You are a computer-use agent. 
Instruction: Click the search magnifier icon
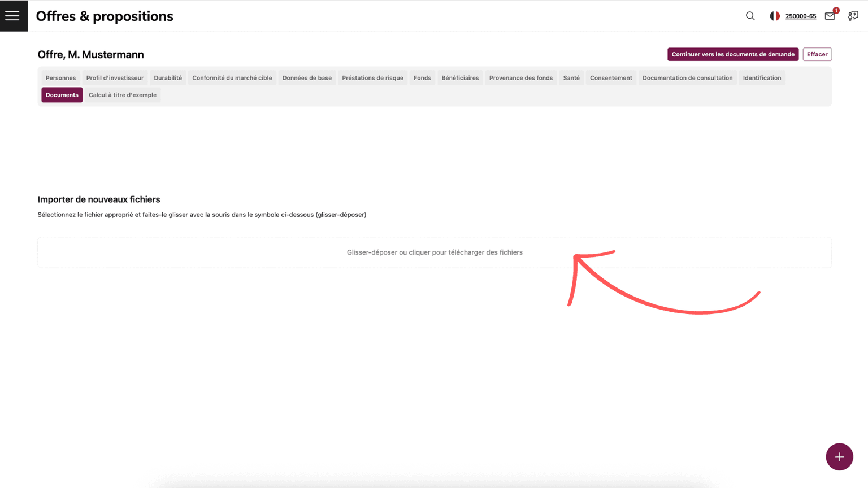point(750,16)
